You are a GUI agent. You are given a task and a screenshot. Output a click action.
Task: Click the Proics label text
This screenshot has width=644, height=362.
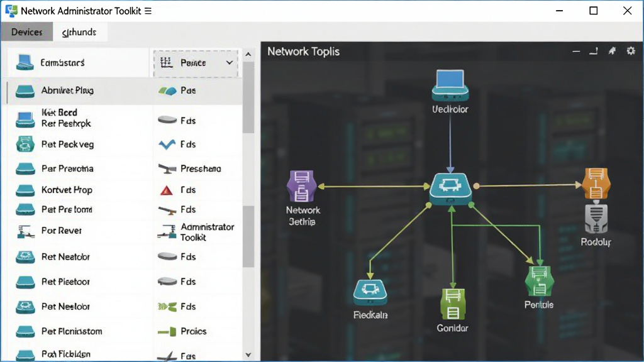(x=194, y=331)
